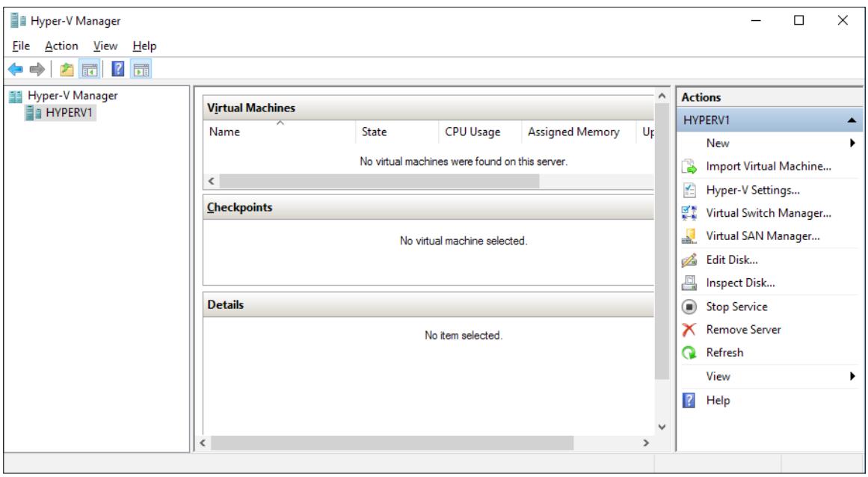The height and width of the screenshot is (477, 868).
Task: Click the Up one level folder icon
Action: pyautogui.click(x=67, y=70)
